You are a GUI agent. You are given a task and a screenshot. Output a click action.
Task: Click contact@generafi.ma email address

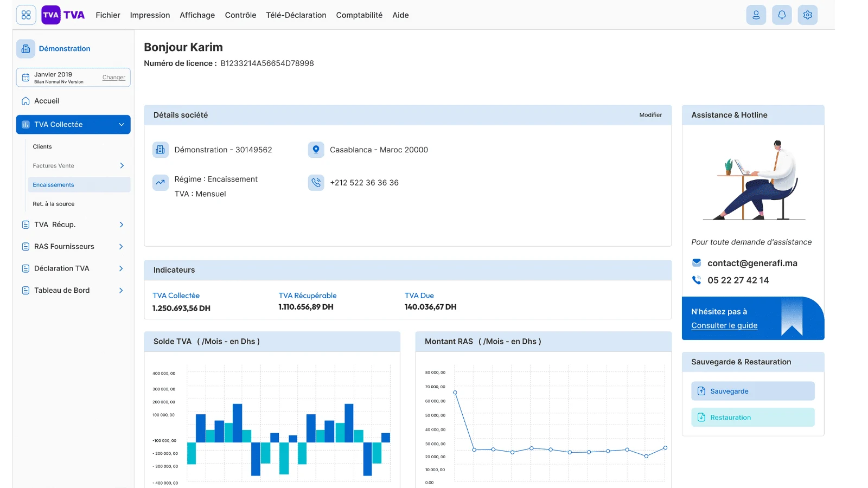coord(752,263)
